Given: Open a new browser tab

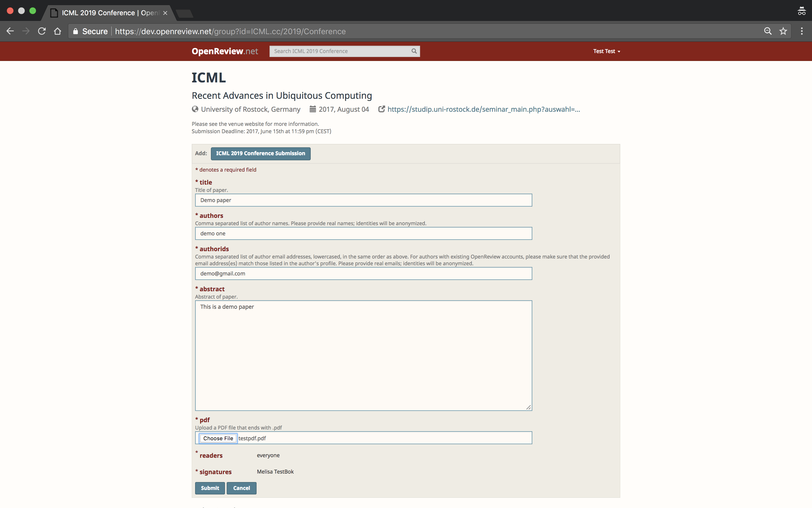Looking at the screenshot, I should tap(184, 14).
